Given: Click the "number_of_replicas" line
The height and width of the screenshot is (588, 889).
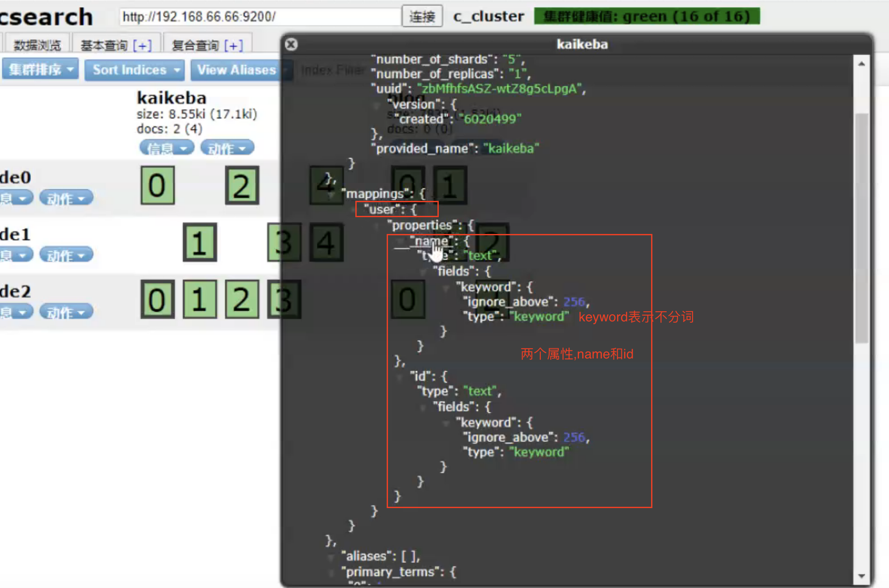Looking at the screenshot, I should tap(451, 74).
